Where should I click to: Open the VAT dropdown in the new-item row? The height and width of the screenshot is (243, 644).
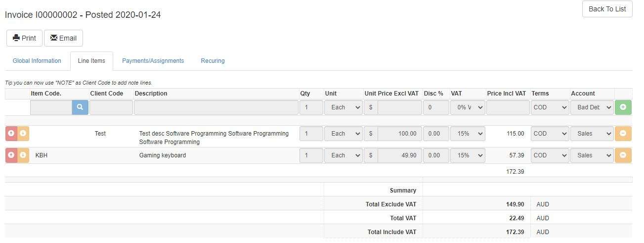(x=468, y=107)
